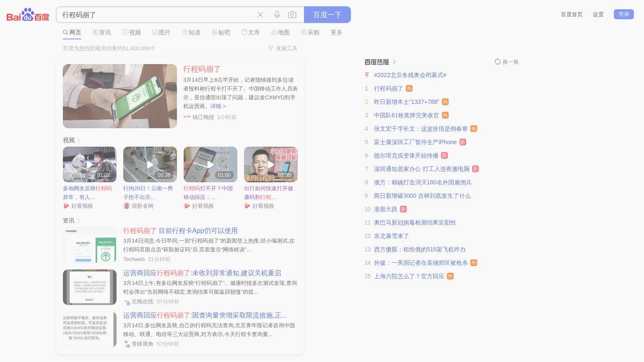Open hot search 港股大跌
The width and height of the screenshot is (644, 362).
[x=386, y=209]
